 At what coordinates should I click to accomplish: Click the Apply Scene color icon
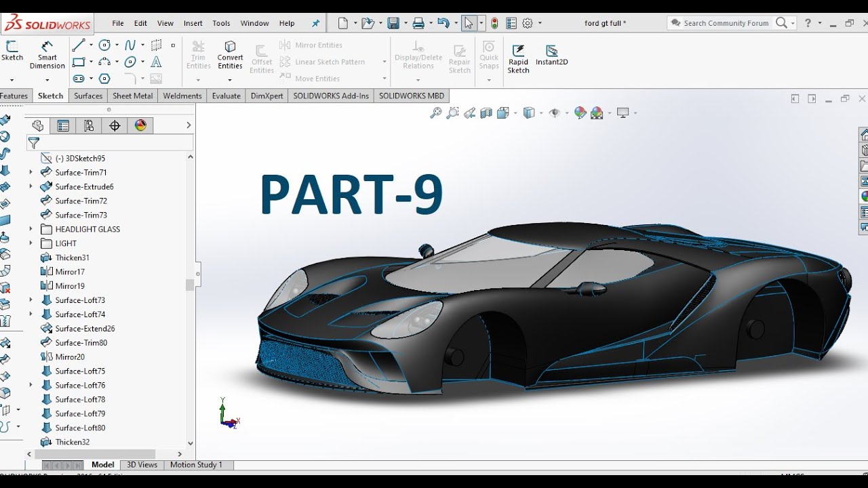[x=597, y=113]
